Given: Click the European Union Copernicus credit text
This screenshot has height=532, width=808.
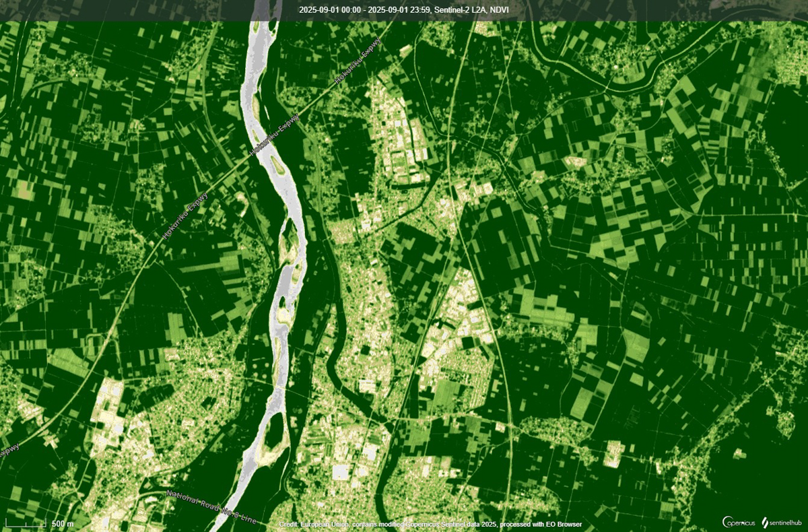Looking at the screenshot, I should pos(431,524).
